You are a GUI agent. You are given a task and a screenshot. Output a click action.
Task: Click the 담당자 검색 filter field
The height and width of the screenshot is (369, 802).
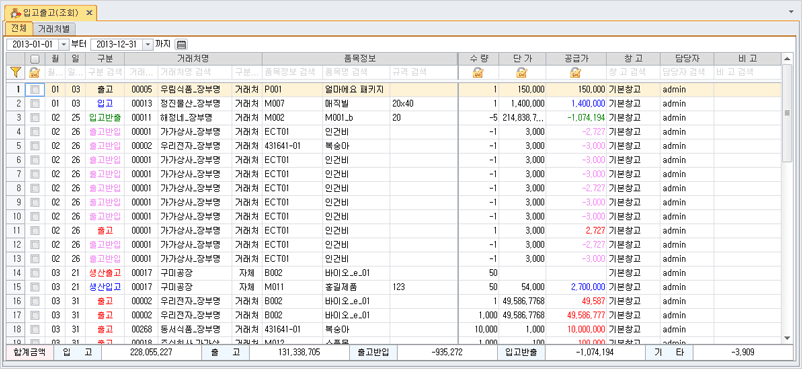[x=686, y=72]
